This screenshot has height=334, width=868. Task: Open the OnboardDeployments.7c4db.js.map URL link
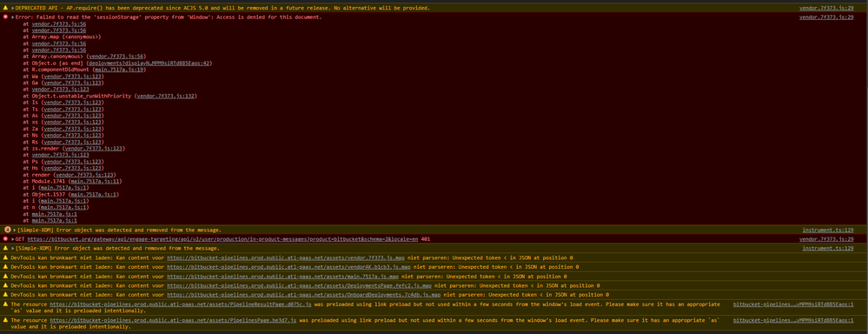[x=303, y=295]
